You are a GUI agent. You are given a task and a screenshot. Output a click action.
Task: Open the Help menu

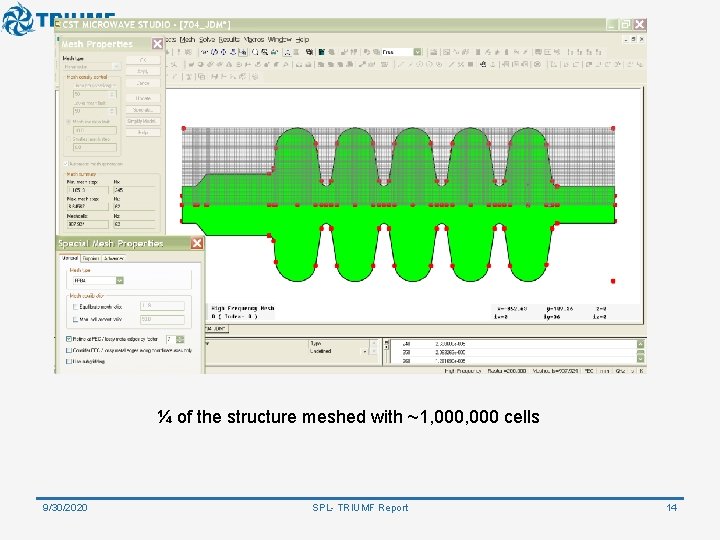[302, 39]
